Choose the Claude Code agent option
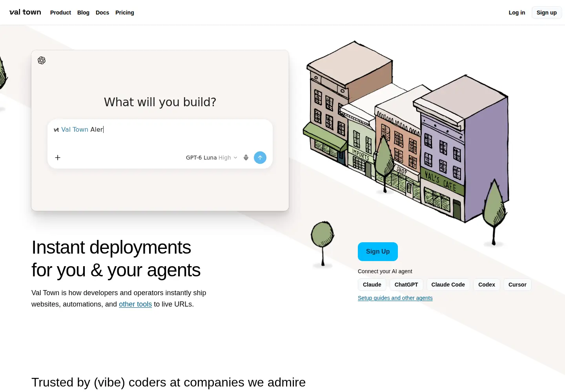The height and width of the screenshot is (392, 565). 448,285
